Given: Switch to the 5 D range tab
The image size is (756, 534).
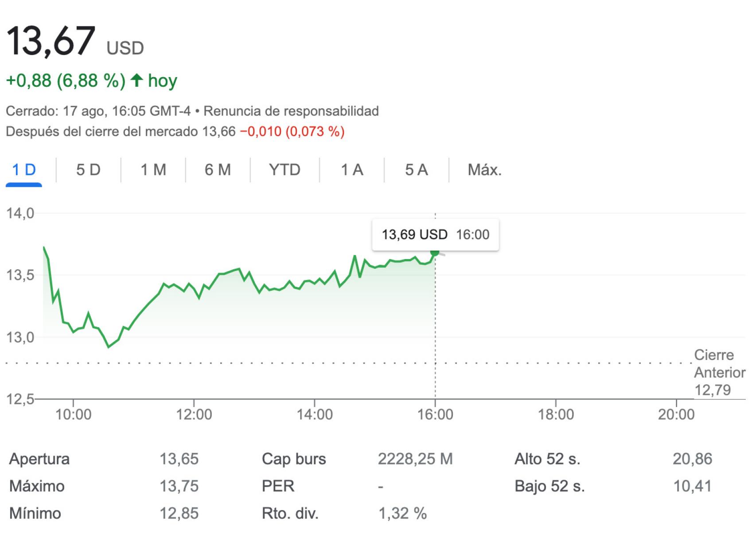Looking at the screenshot, I should point(88,170).
